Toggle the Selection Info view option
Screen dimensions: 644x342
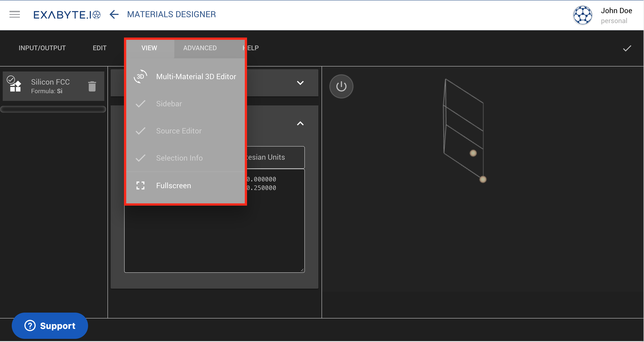click(179, 158)
